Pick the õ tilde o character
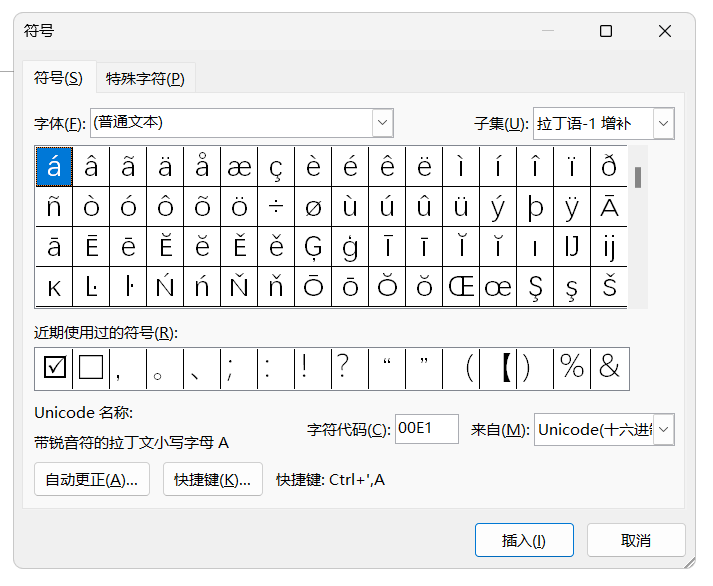 pyautogui.click(x=202, y=207)
